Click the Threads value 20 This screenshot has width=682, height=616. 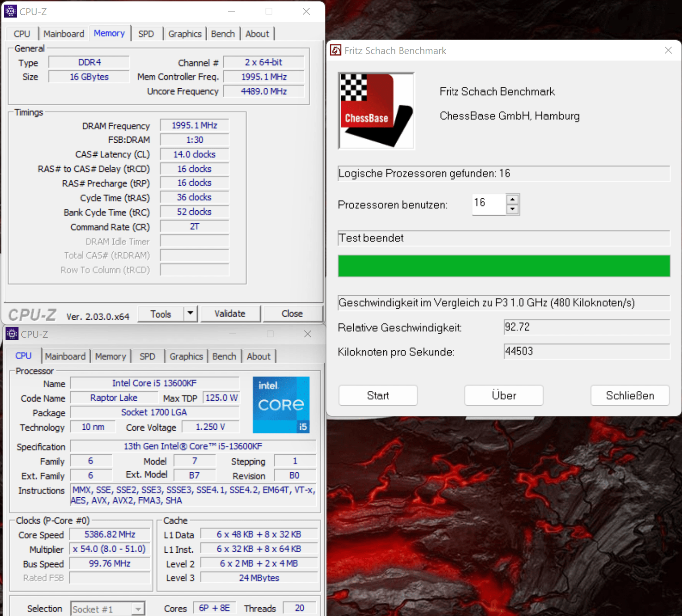pyautogui.click(x=300, y=608)
